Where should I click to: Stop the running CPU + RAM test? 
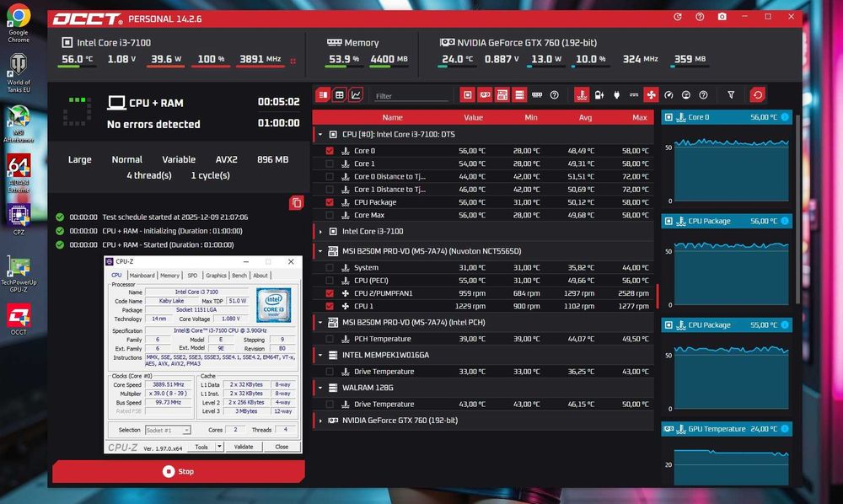(x=179, y=471)
